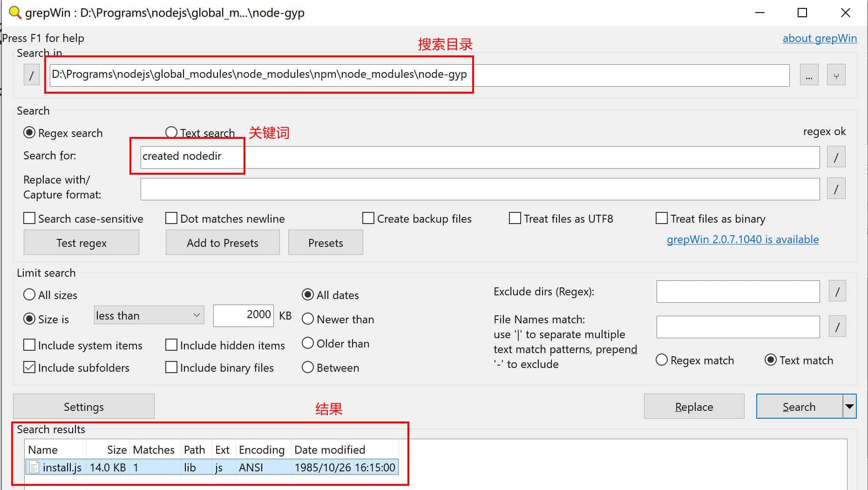Click the regex ok status text
Screen dimensions: 868x490
pos(824,132)
